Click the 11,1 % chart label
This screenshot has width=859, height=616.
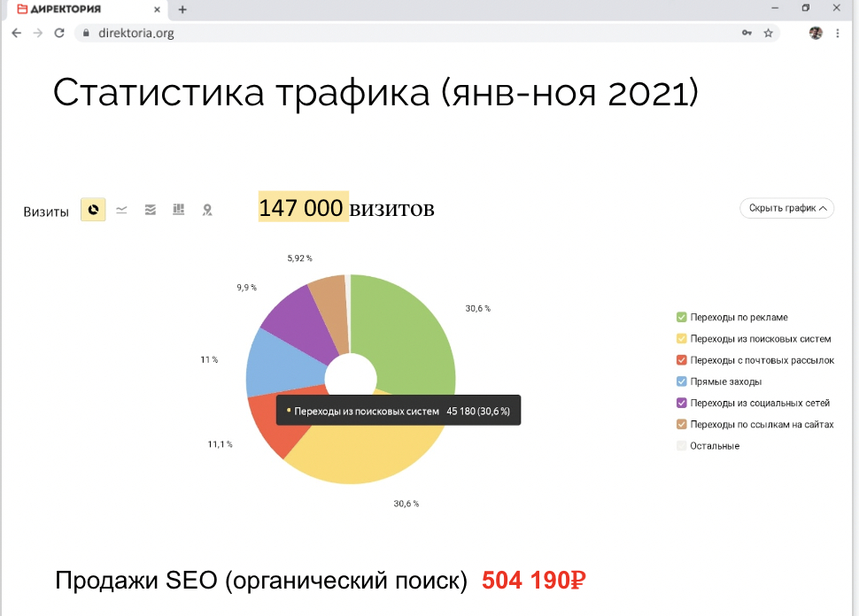click(x=220, y=444)
